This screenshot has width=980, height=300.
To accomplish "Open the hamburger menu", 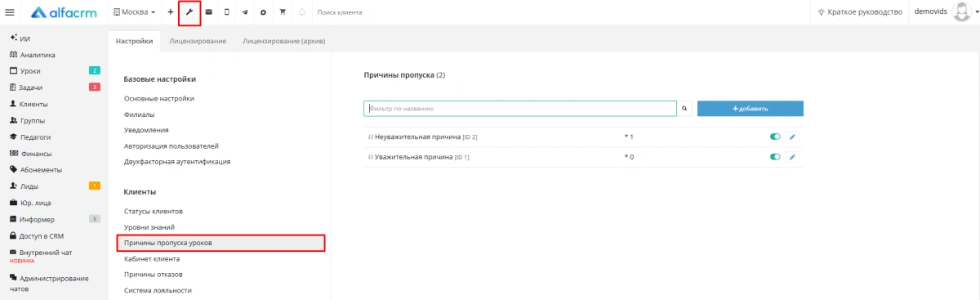I will tap(10, 12).
